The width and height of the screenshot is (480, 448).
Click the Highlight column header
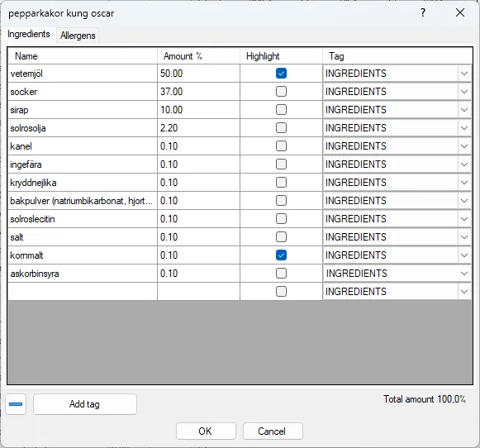281,56
